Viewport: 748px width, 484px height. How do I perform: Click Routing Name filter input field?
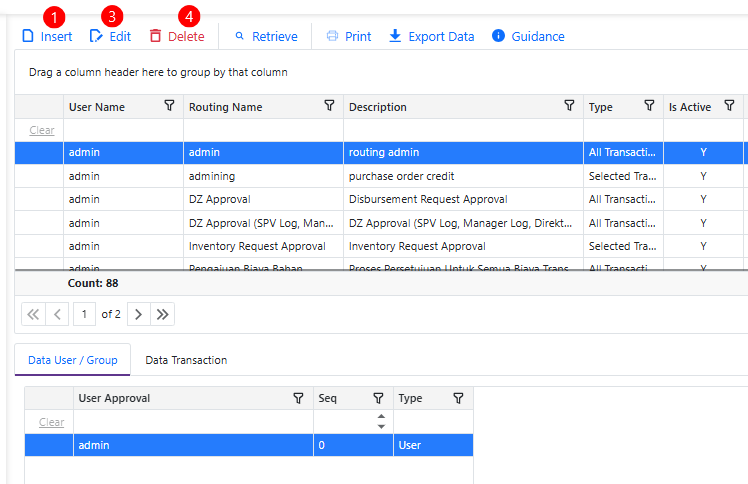263,130
